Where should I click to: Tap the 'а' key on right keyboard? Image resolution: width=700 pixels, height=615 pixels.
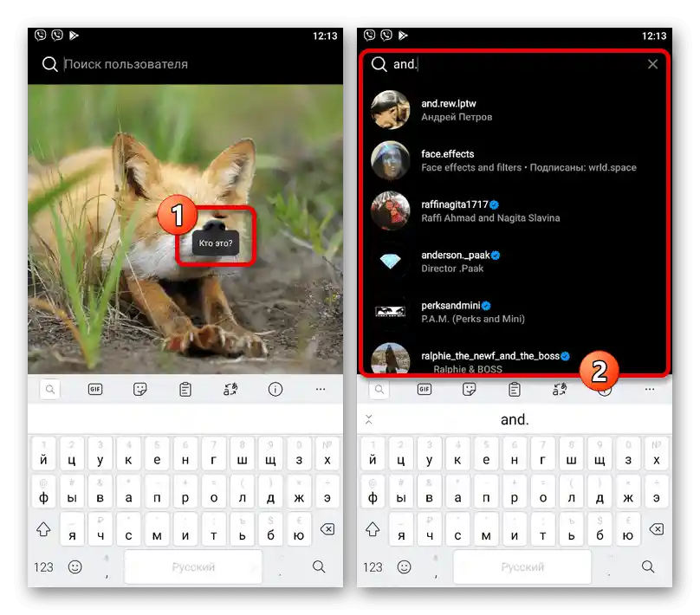point(457,492)
